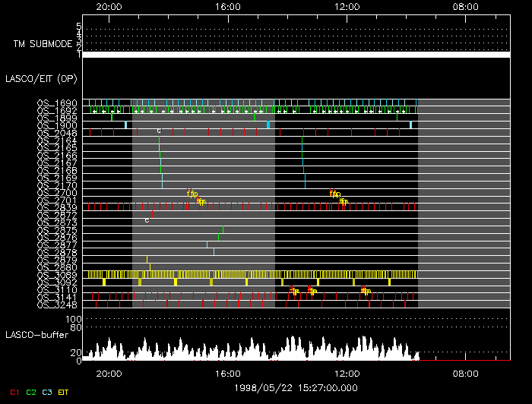Click the 16:00 label on top axis

click(x=228, y=7)
